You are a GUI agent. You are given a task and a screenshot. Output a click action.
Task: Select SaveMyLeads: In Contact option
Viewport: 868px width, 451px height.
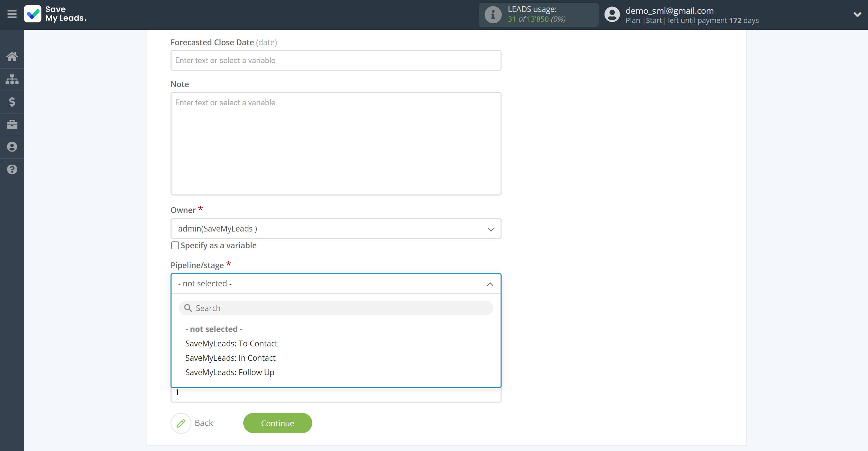point(230,358)
